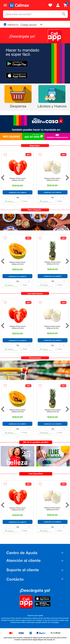This screenshot has height=644, width=70.
Task: Tap the App Store badge in banner
Action: coord(17,75)
